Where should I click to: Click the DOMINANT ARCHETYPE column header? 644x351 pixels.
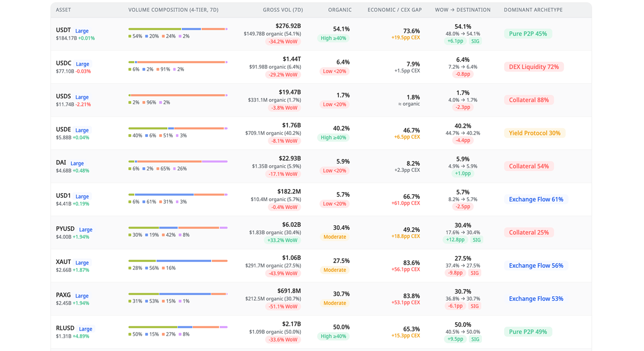click(x=533, y=10)
